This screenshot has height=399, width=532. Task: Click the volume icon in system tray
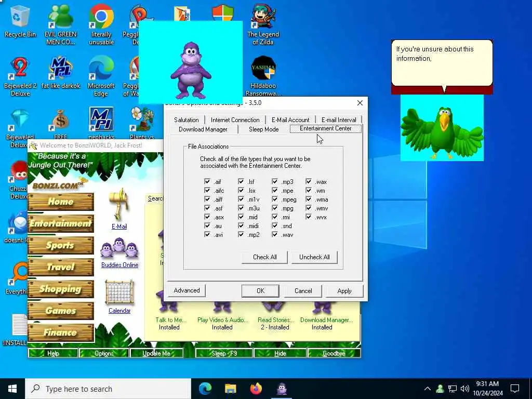pos(465,389)
